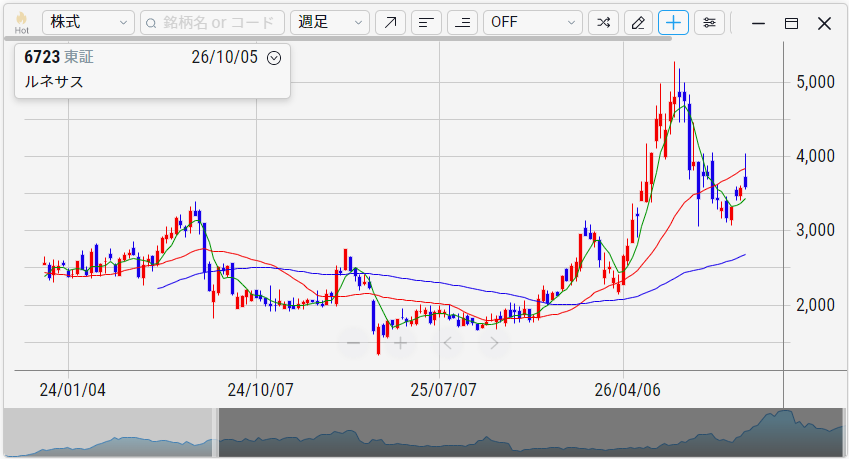The image size is (849, 459).
Task: Click the 24/01/04 date axis label
Action: click(x=73, y=390)
